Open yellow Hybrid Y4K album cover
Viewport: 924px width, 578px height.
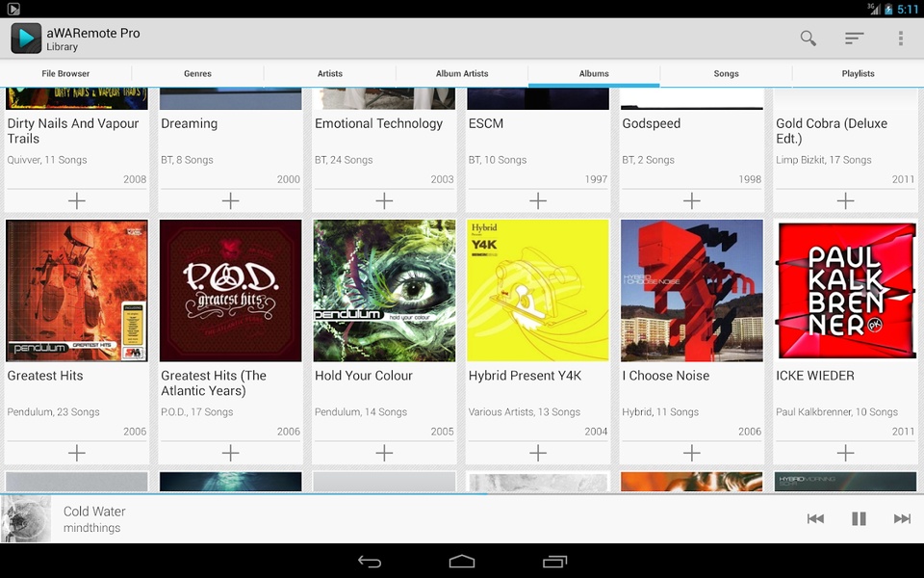(538, 291)
